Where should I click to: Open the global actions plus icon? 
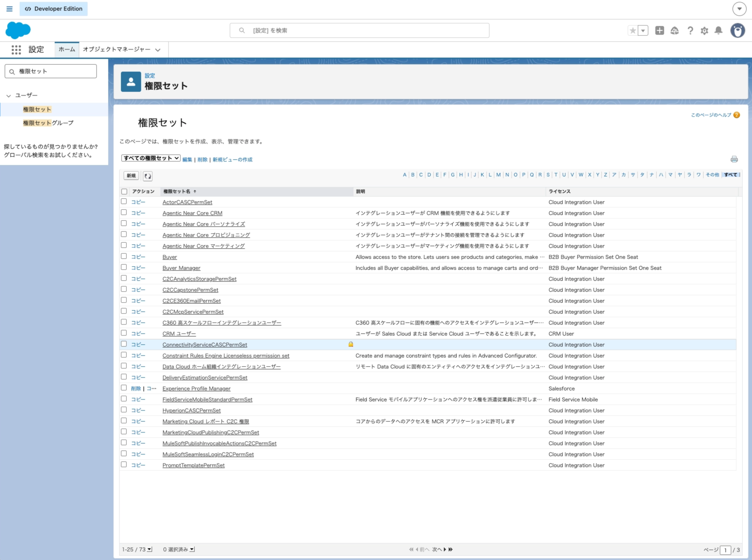tap(659, 30)
